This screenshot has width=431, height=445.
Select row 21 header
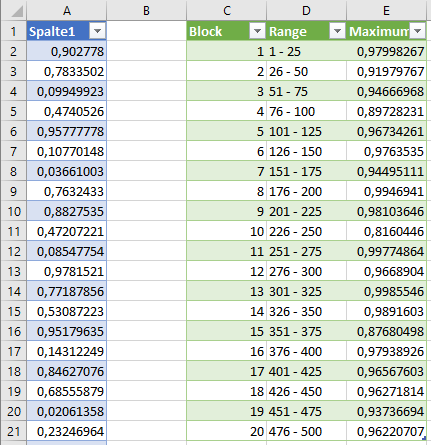point(14,431)
